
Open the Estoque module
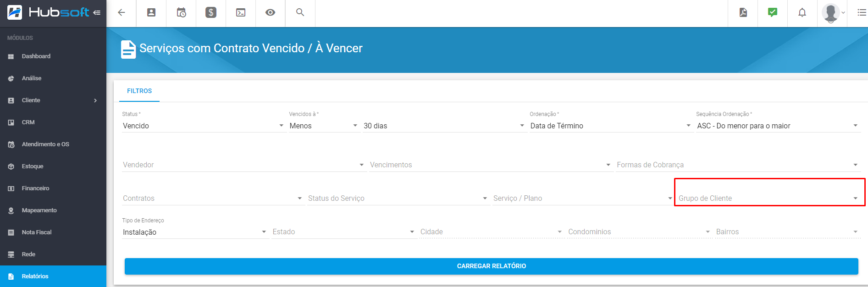click(53, 166)
